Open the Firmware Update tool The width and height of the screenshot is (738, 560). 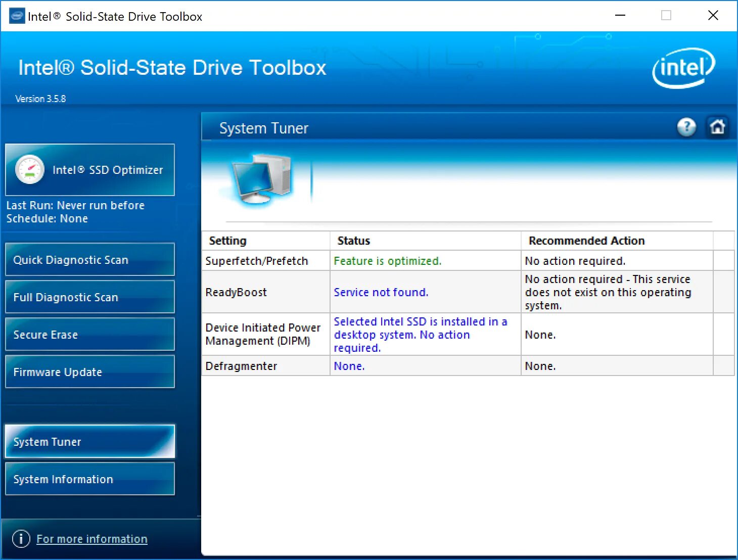point(89,371)
